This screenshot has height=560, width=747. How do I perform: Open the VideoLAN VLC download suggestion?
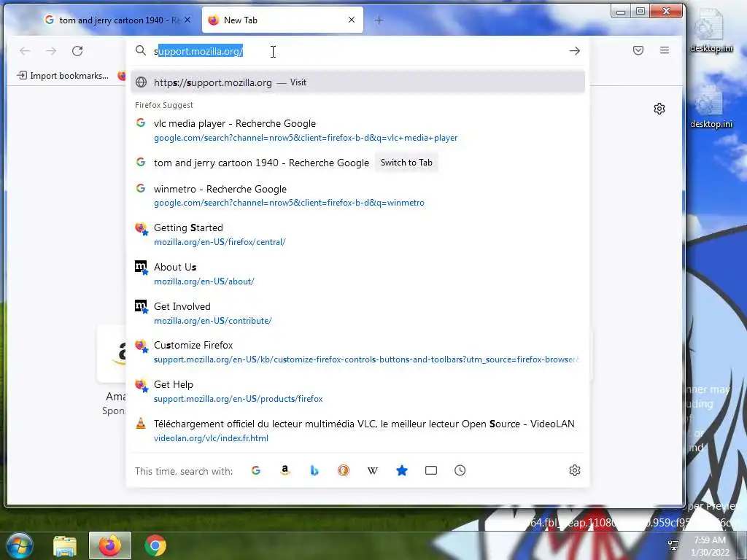(357, 430)
